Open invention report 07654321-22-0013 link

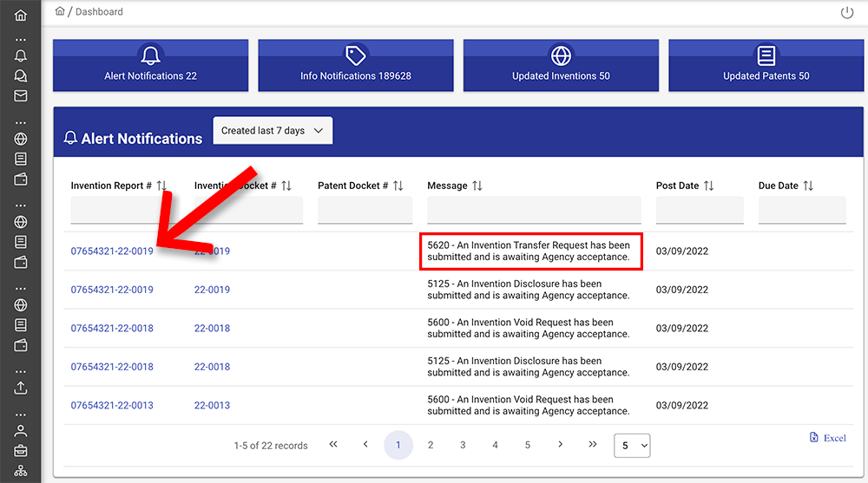click(x=112, y=405)
